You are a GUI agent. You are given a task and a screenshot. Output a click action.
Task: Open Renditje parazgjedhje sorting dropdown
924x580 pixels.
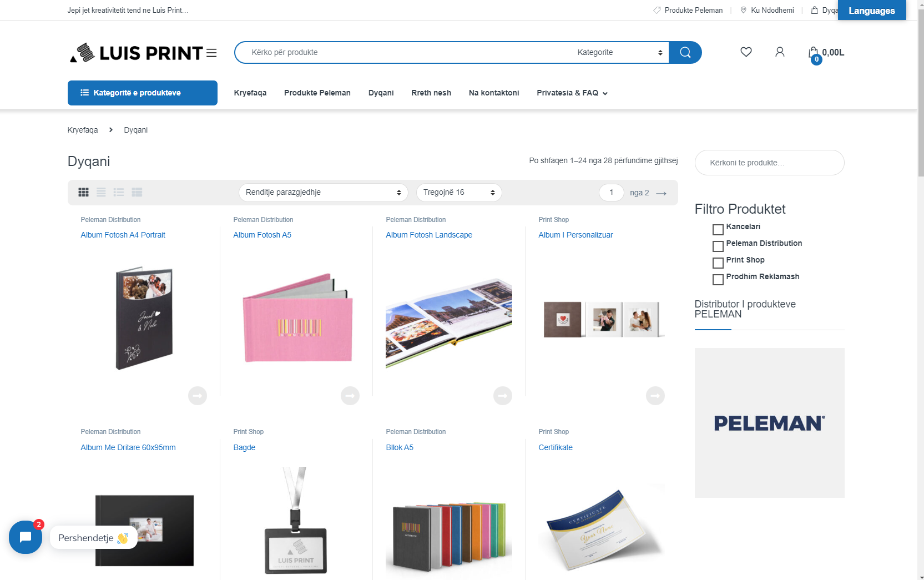tap(323, 193)
